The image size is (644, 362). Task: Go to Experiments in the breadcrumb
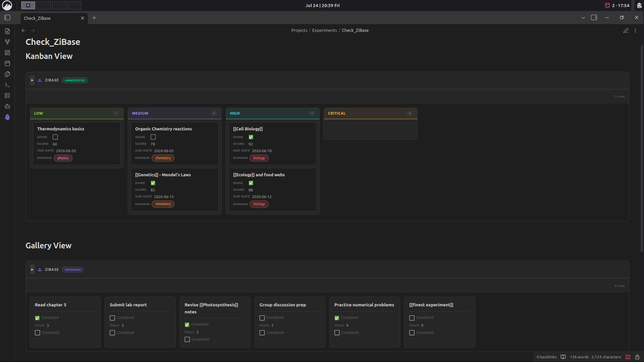point(324,31)
